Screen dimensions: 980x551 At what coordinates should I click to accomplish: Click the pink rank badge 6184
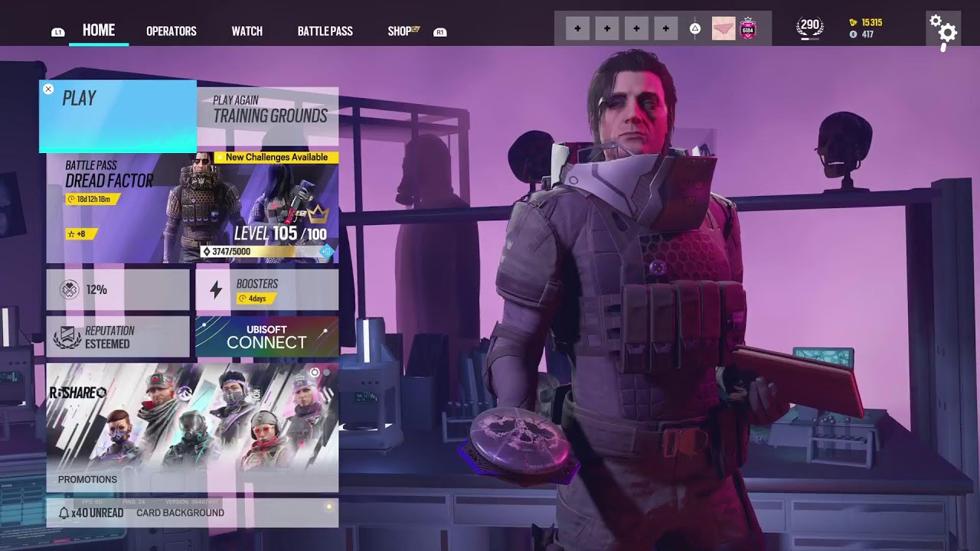[748, 29]
